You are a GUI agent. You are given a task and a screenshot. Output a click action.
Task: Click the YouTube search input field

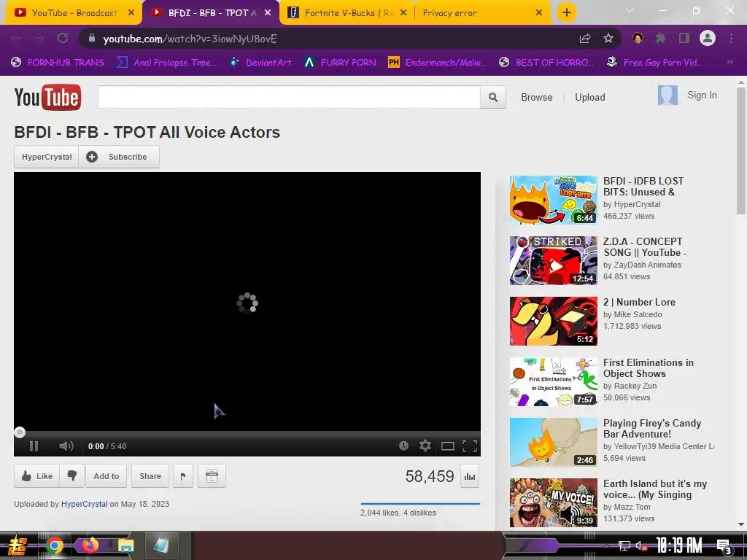(289, 97)
